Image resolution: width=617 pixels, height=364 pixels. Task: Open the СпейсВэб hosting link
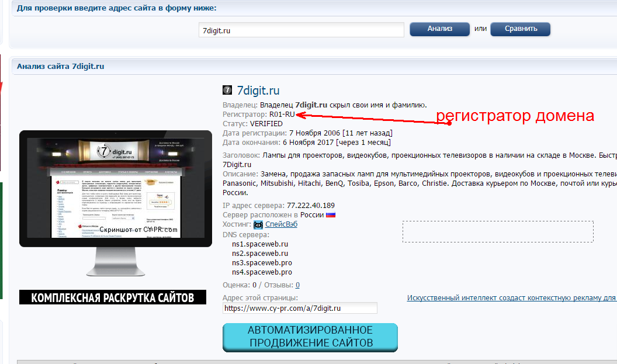(281, 224)
